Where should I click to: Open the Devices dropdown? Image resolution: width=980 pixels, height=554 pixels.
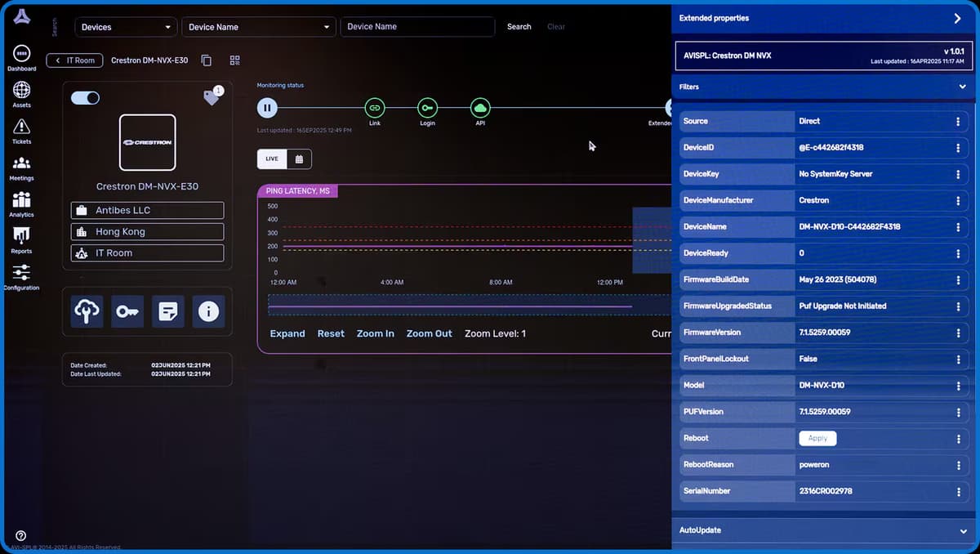pyautogui.click(x=126, y=27)
